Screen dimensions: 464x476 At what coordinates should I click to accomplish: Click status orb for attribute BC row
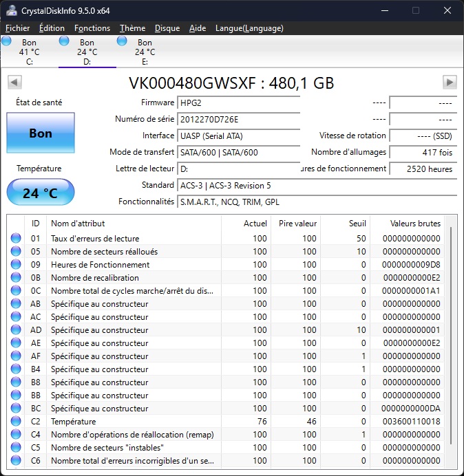click(x=16, y=408)
